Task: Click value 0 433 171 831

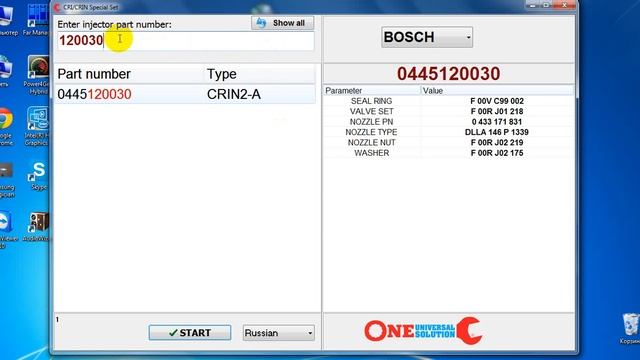Action: [497, 122]
